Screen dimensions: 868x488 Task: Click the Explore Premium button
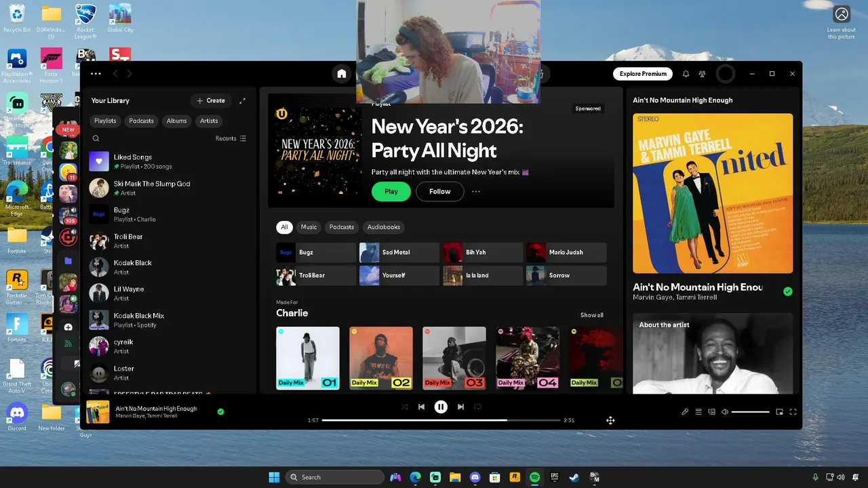click(643, 74)
